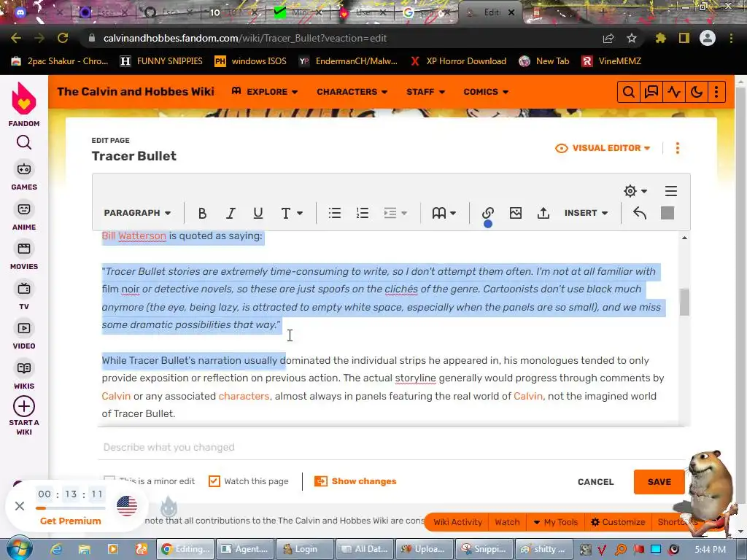Image resolution: width=747 pixels, height=560 pixels.
Task: Toggle dark theme moon icon
Action: (x=697, y=92)
